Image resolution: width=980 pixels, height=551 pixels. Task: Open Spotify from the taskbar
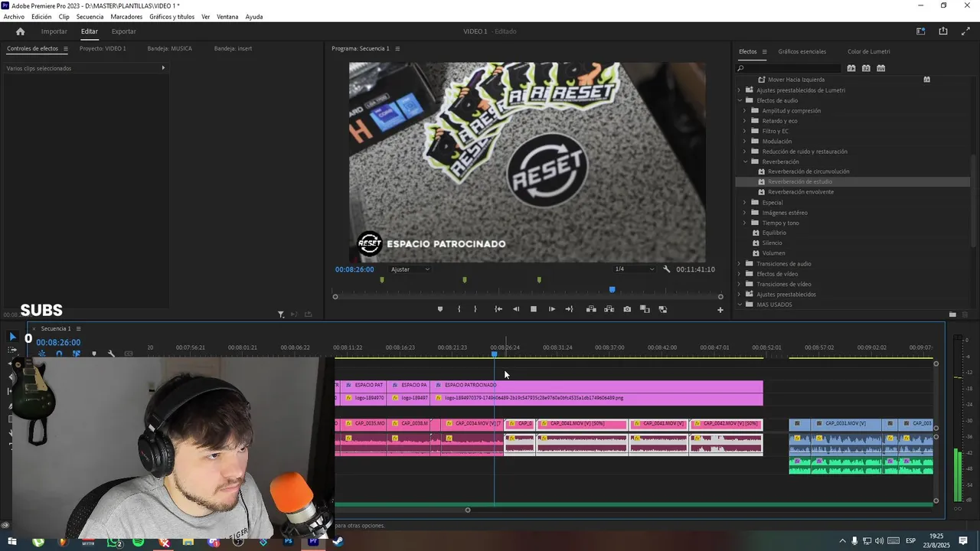click(138, 542)
